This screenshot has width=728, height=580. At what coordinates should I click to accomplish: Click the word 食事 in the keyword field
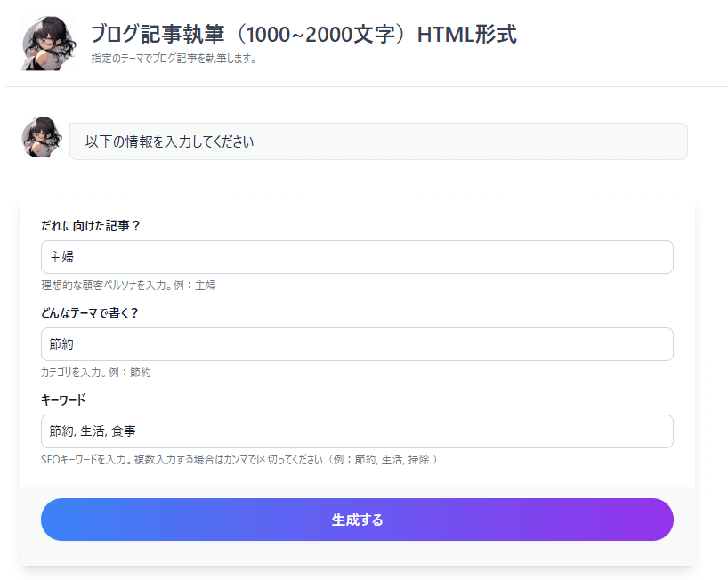click(x=124, y=431)
